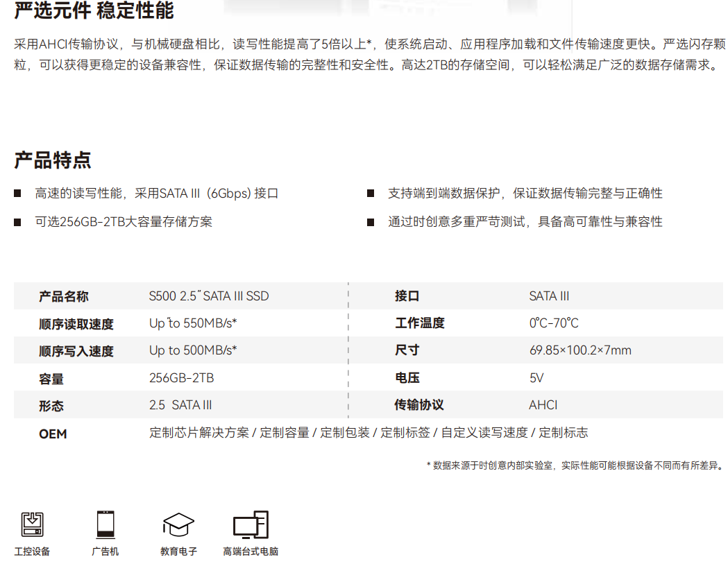Click the bullet square before 支持端到端数据保护
728x564 pixels.
[x=371, y=194]
